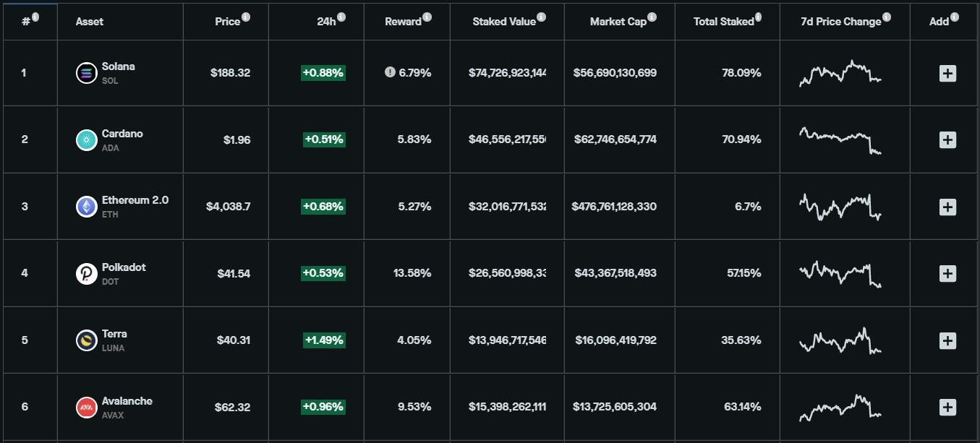Toggle Cardano's plus add button
The height and width of the screenshot is (443, 980).
[947, 139]
